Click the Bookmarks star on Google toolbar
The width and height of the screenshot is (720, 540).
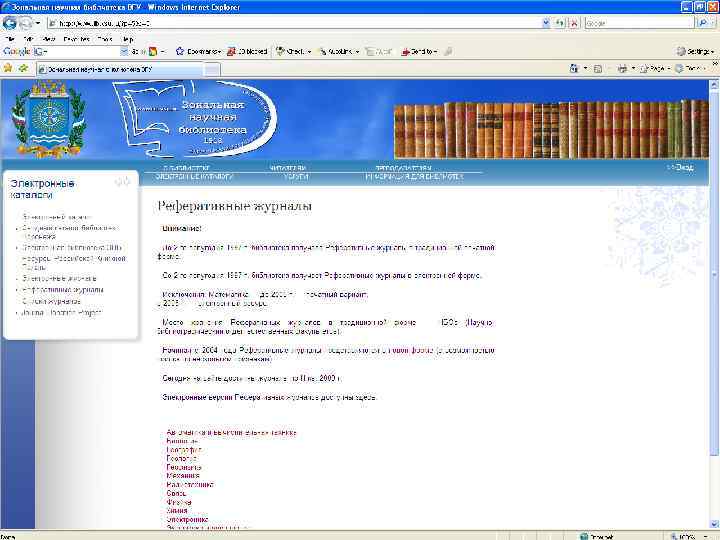pos(198,51)
